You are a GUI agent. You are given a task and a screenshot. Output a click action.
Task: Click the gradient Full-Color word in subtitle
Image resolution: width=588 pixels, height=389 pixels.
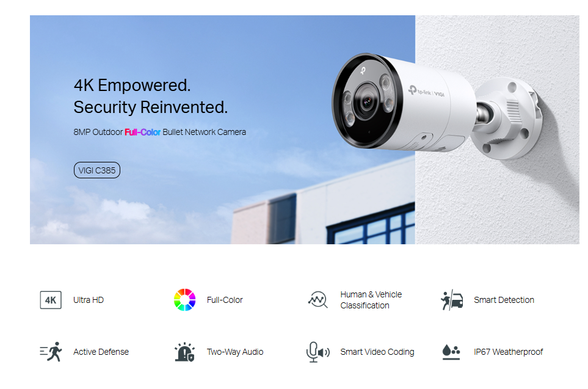tap(142, 132)
